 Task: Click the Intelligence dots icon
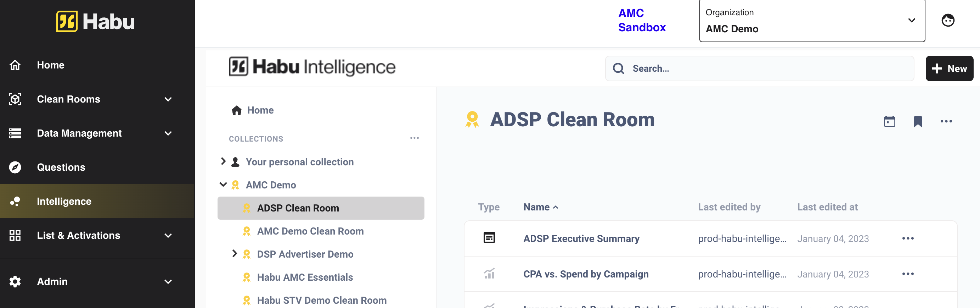15,201
